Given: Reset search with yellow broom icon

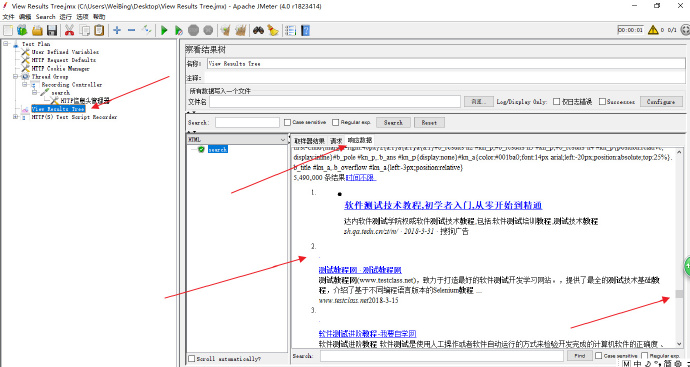Looking at the screenshot, I should (x=273, y=30).
